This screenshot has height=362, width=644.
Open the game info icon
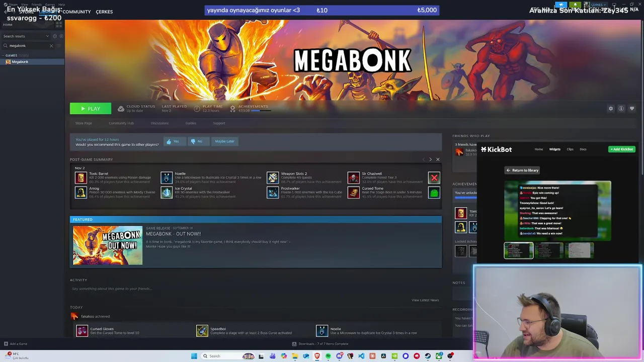pos(621,109)
